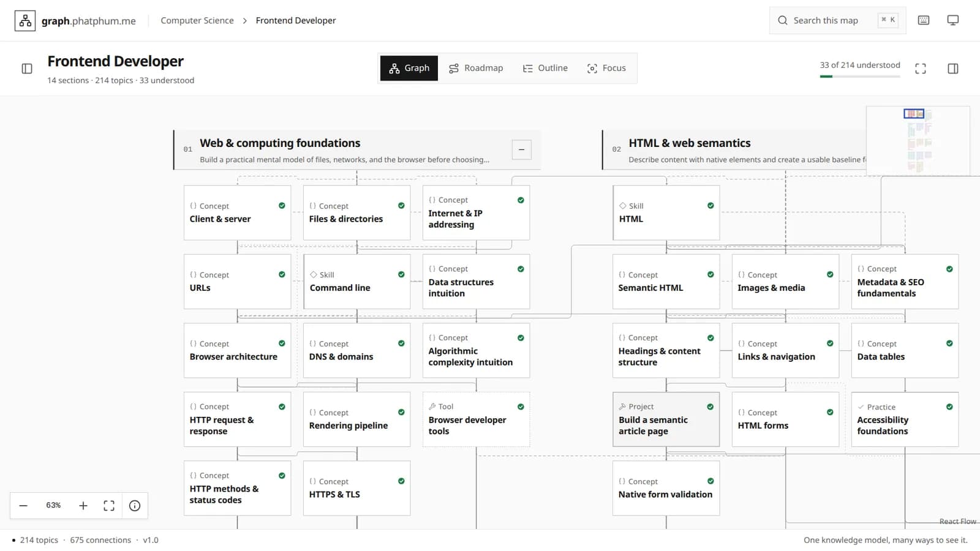Image resolution: width=980 pixels, height=551 pixels.
Task: Zoom out with the minus icon
Action: point(23,506)
